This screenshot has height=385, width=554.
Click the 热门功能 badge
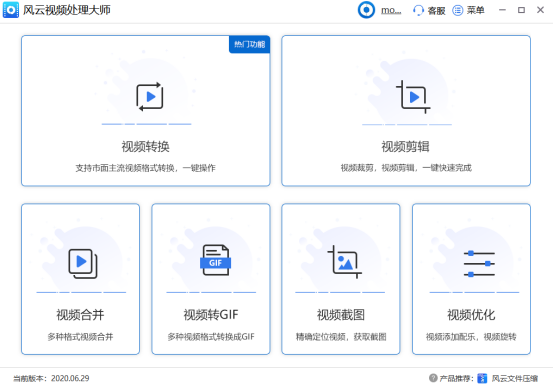click(250, 44)
